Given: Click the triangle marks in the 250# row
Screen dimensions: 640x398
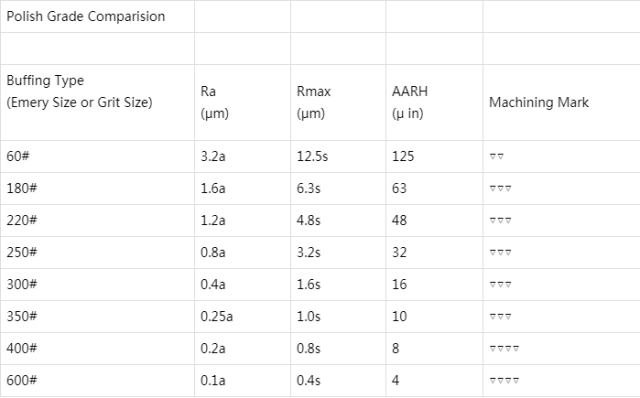Looking at the screenshot, I should (x=500, y=252).
